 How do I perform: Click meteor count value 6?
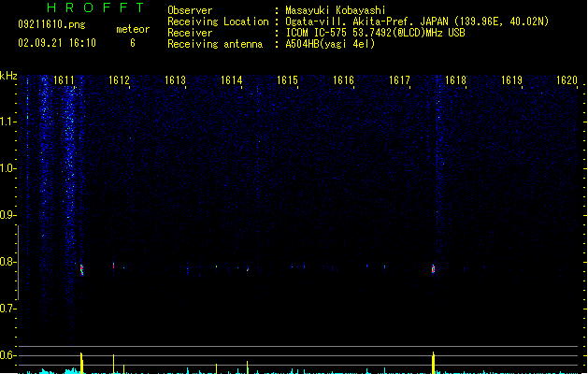point(133,43)
